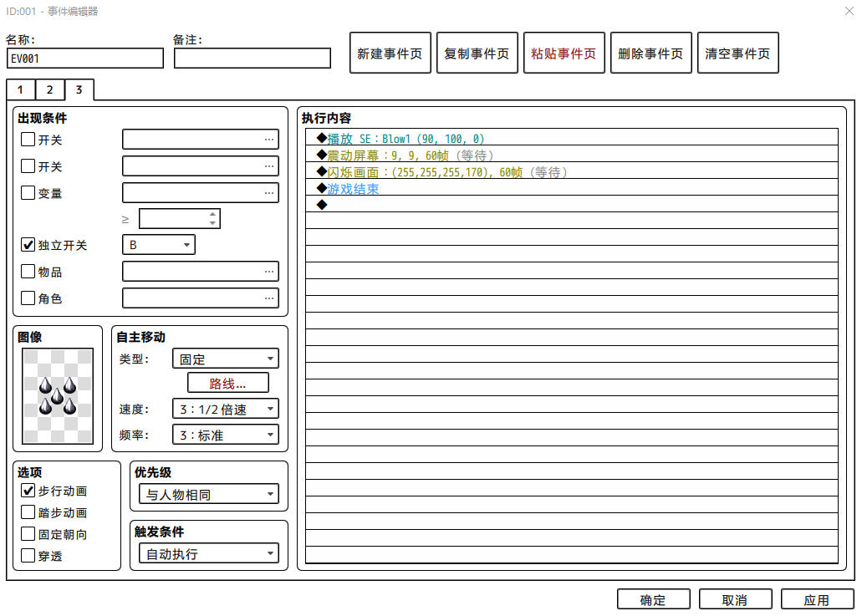Open the 独立开关 B dropdown
The image size is (862, 616).
[x=159, y=245]
